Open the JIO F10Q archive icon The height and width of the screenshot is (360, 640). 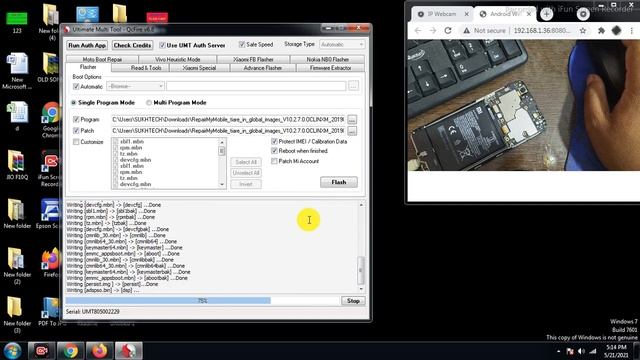(16, 165)
